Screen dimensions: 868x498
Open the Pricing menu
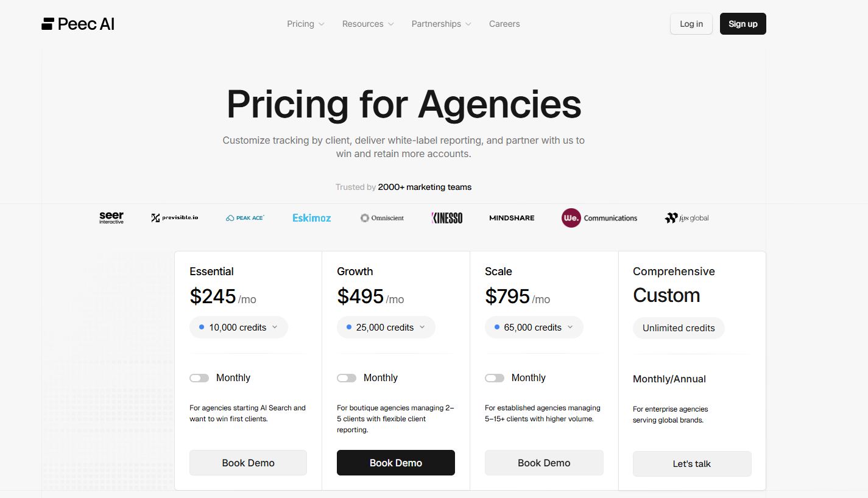pos(306,24)
